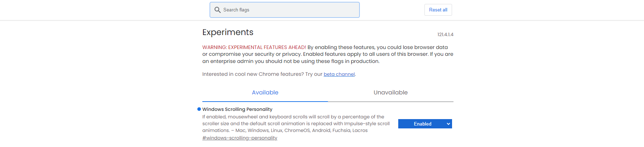Click the red WARNING: EXPERIMENTAL FEATURES AHEAD text
Image resolution: width=644 pixels, height=147 pixels.
(x=254, y=47)
